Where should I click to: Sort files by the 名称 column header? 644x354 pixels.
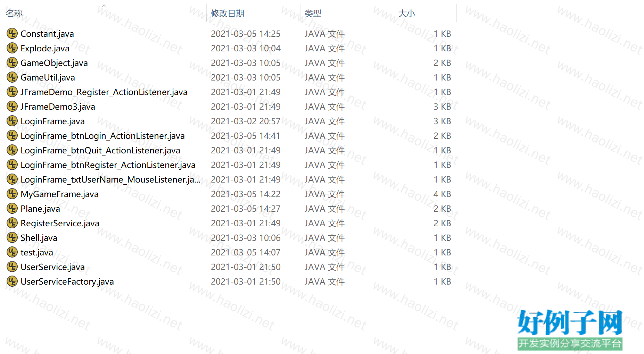[x=15, y=14]
